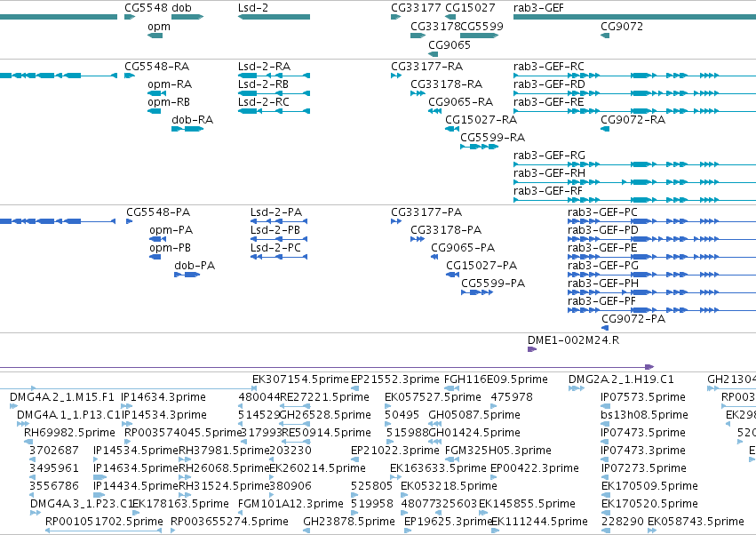Select the Lsd-2 gene bar
The height and width of the screenshot is (535, 756).
(274, 17)
